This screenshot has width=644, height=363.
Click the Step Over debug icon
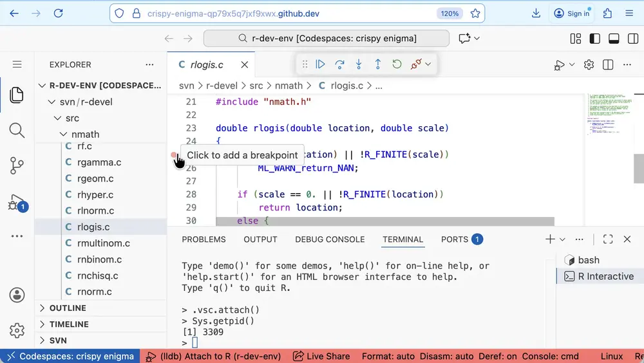coord(339,64)
